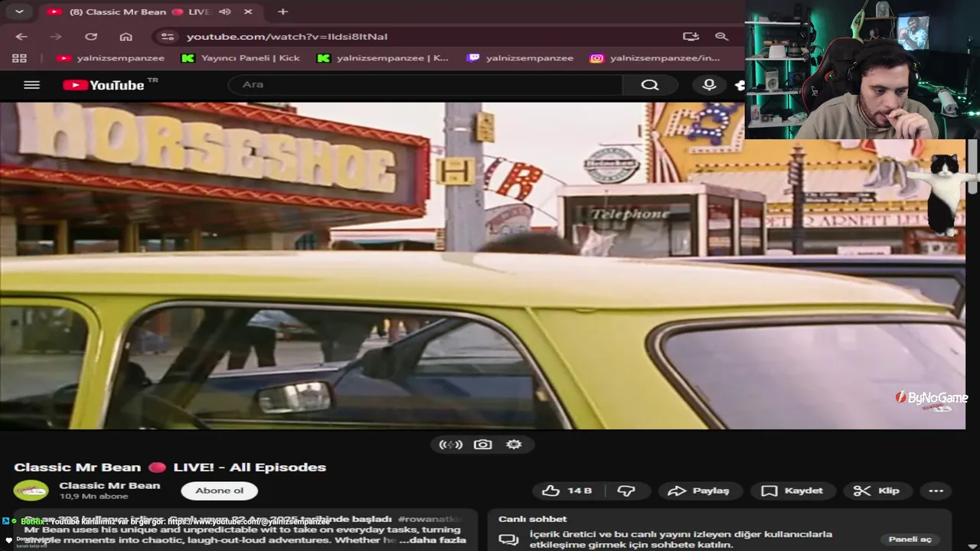
Task: Click the search magnifier button
Action: (x=649, y=85)
